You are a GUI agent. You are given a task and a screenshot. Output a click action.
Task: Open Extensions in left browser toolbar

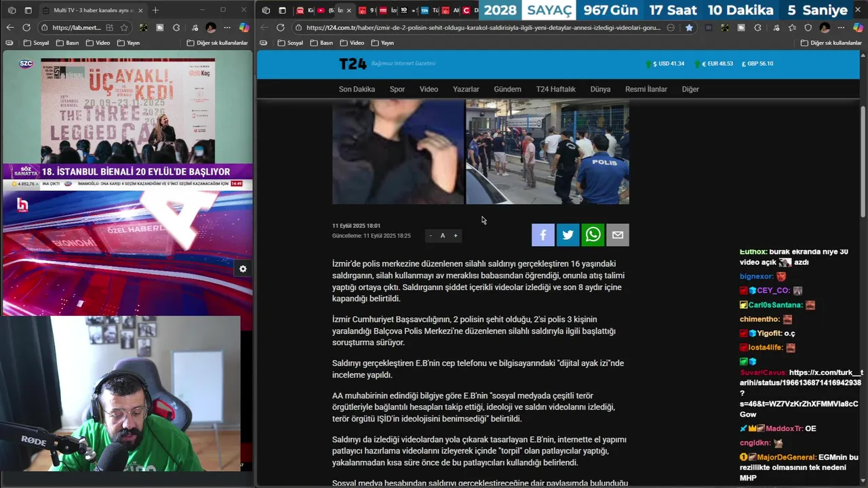[176, 27]
